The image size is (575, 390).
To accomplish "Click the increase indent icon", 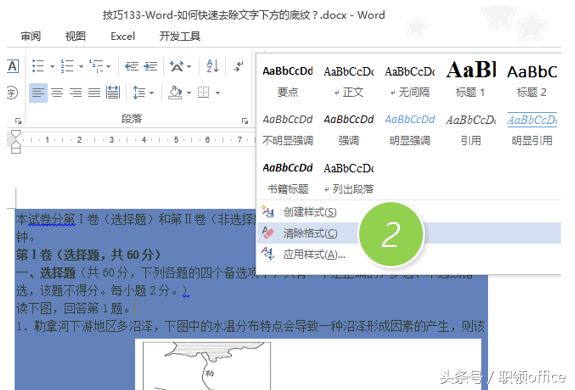I will (150, 66).
